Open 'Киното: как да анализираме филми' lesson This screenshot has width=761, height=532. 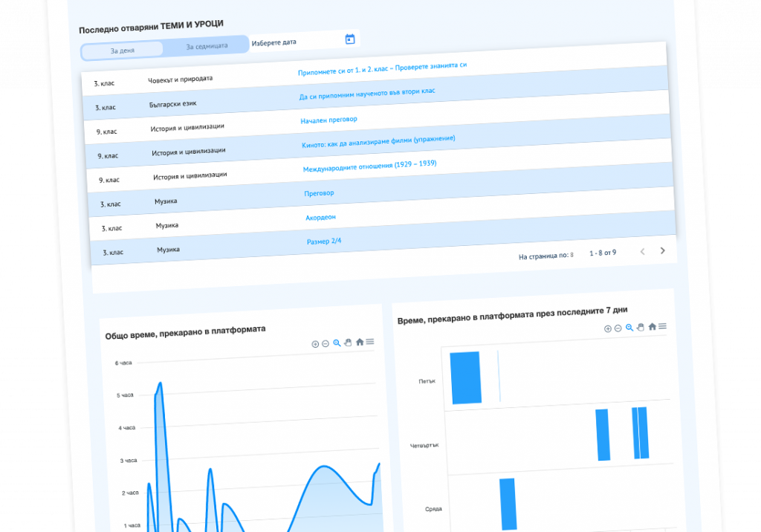(x=378, y=142)
